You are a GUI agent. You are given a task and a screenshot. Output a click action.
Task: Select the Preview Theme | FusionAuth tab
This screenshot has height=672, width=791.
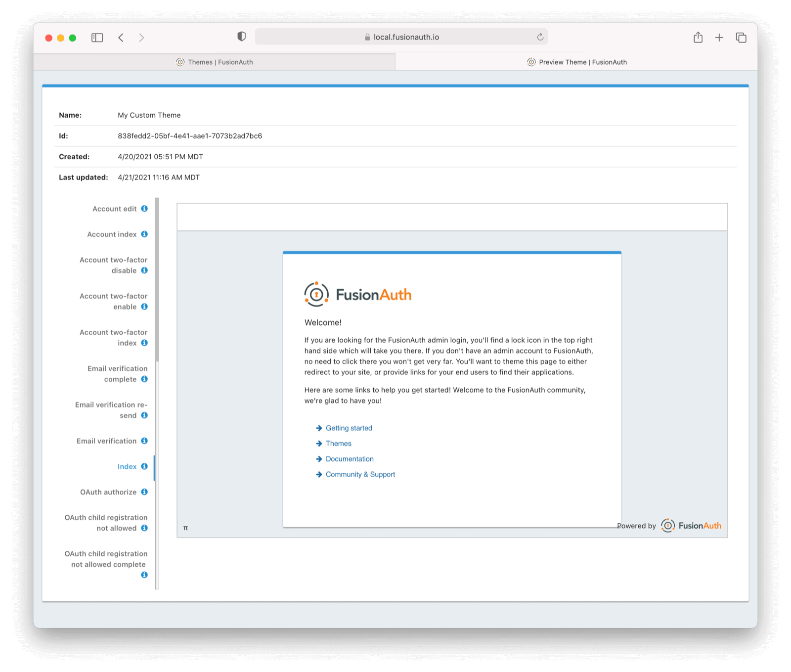577,62
